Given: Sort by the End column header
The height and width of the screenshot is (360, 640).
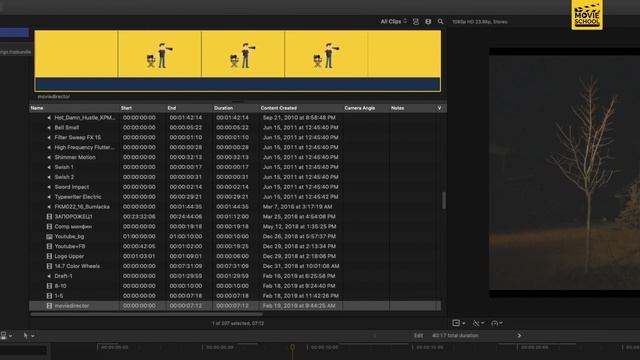Looking at the screenshot, I should (171, 108).
